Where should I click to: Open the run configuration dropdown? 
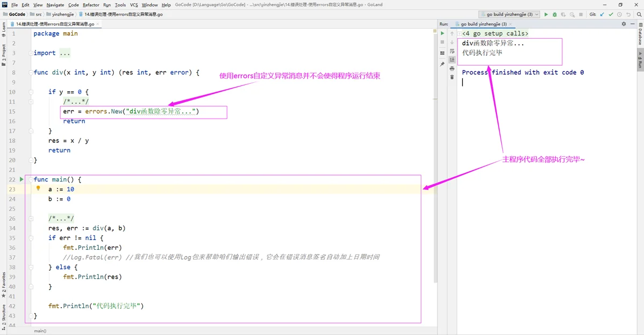509,14
